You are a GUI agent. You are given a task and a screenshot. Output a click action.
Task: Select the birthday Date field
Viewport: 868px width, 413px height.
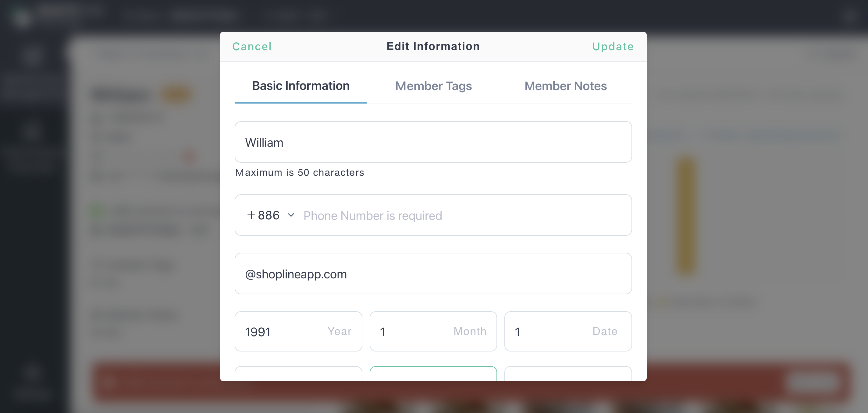tap(568, 331)
